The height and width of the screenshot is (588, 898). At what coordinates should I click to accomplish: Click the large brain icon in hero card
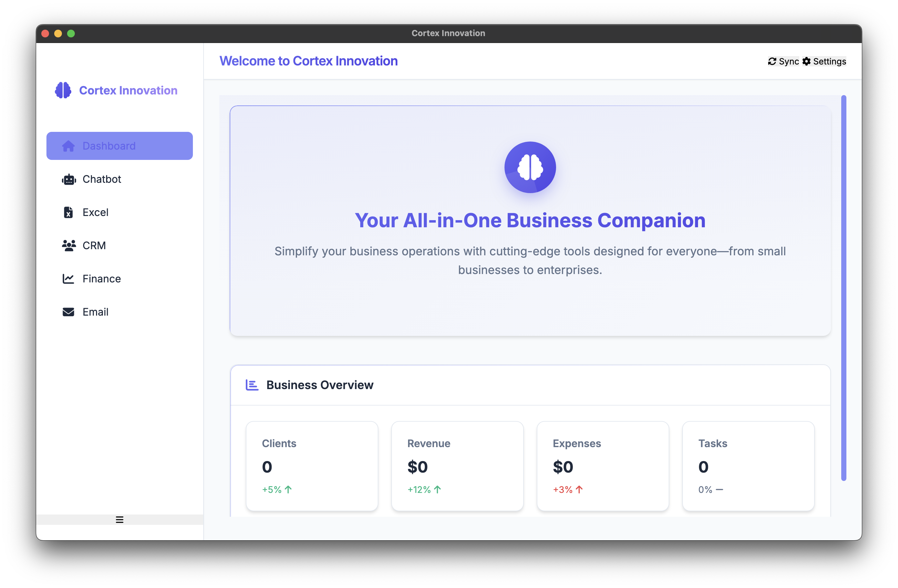click(530, 167)
